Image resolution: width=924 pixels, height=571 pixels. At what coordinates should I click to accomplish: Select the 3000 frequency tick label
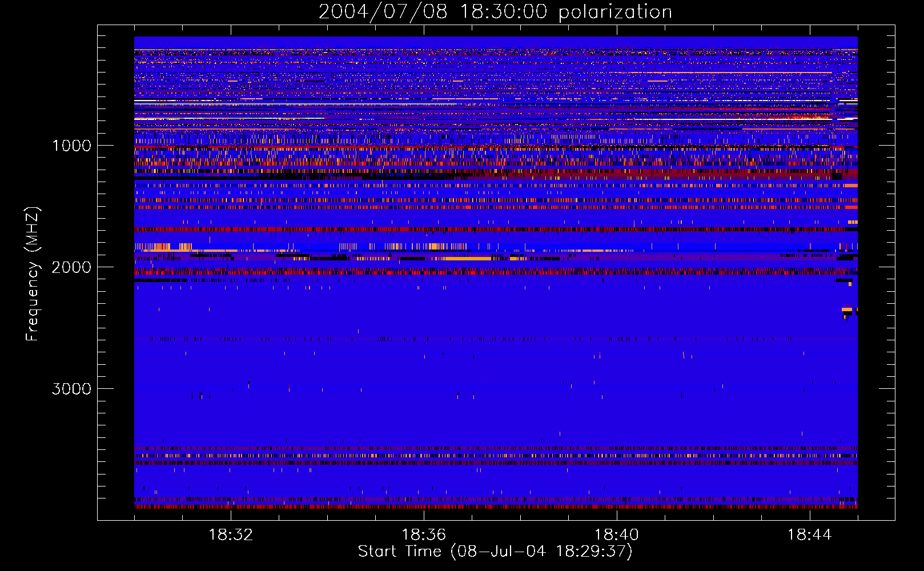71,389
